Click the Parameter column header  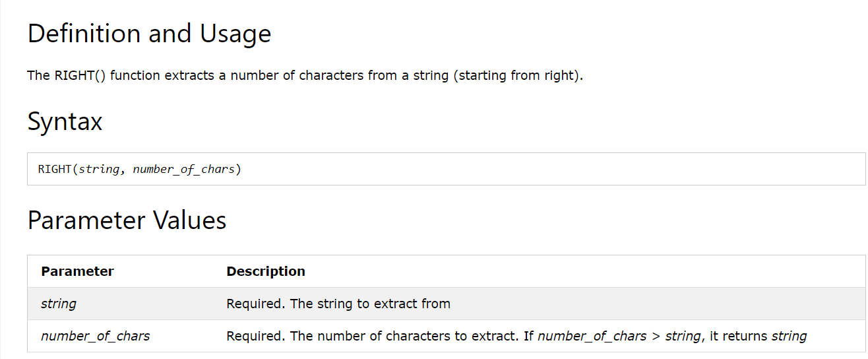tap(77, 271)
